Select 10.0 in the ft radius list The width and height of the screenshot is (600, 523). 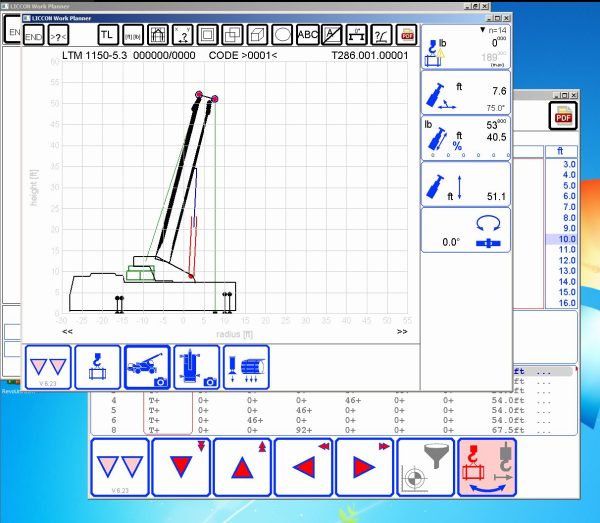click(567, 240)
